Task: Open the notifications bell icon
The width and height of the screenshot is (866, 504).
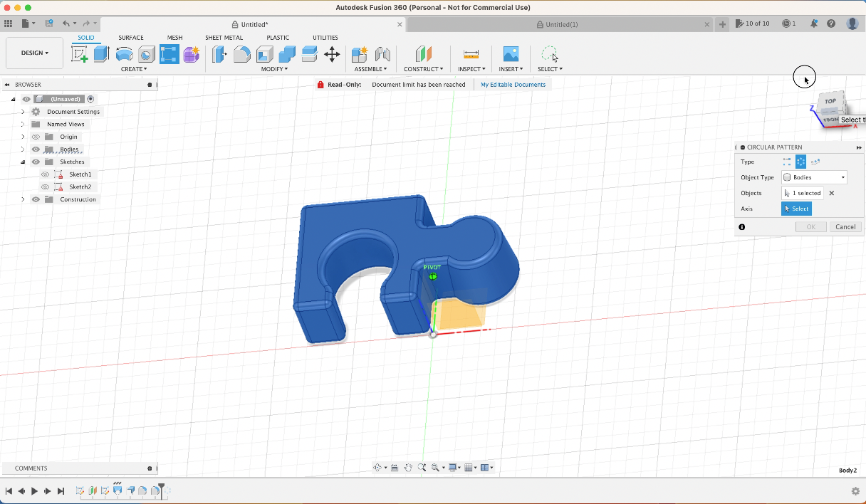Action: [813, 23]
